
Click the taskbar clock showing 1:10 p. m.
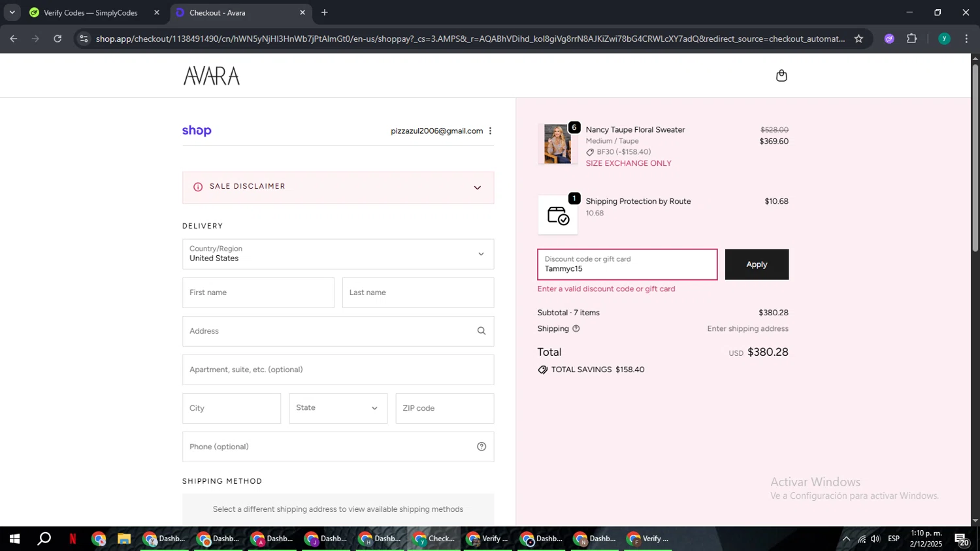(x=926, y=539)
